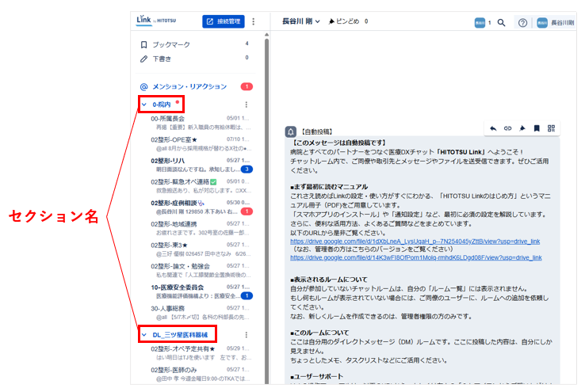Click the bookmark icon in sidebar
This screenshot has height=392, width=585.
coord(143,44)
